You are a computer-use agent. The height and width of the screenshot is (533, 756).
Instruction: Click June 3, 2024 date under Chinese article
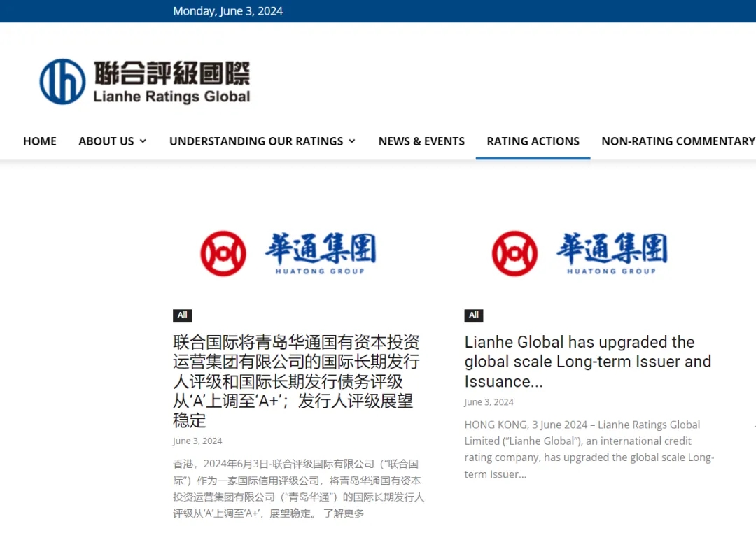tap(197, 441)
